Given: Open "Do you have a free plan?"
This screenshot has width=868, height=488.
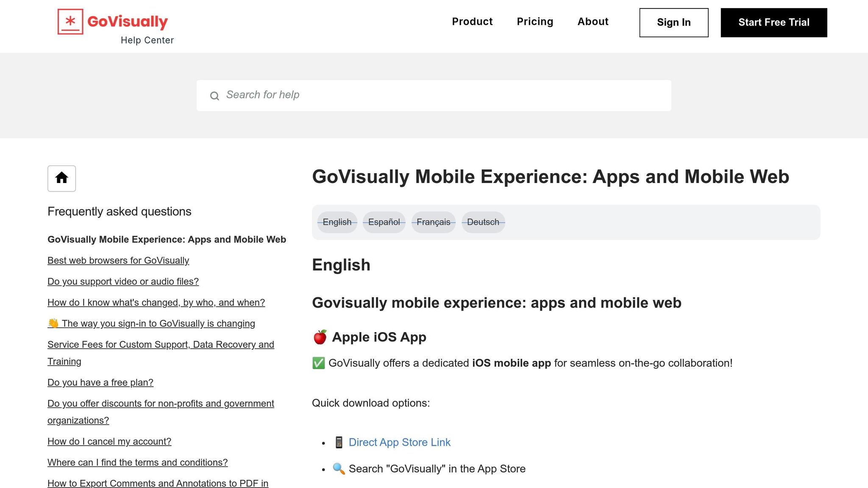Looking at the screenshot, I should (100, 383).
